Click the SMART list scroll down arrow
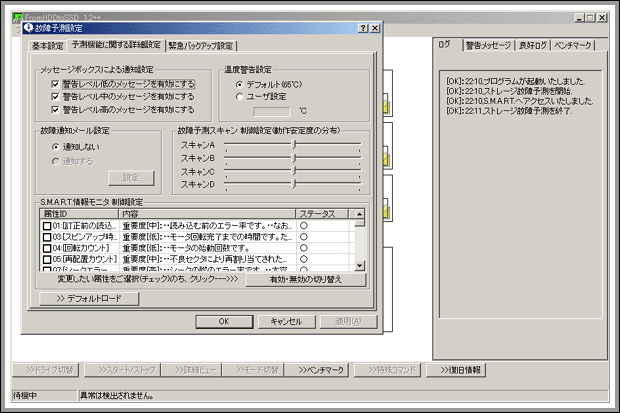The height and width of the screenshot is (413, 620). tap(359, 265)
